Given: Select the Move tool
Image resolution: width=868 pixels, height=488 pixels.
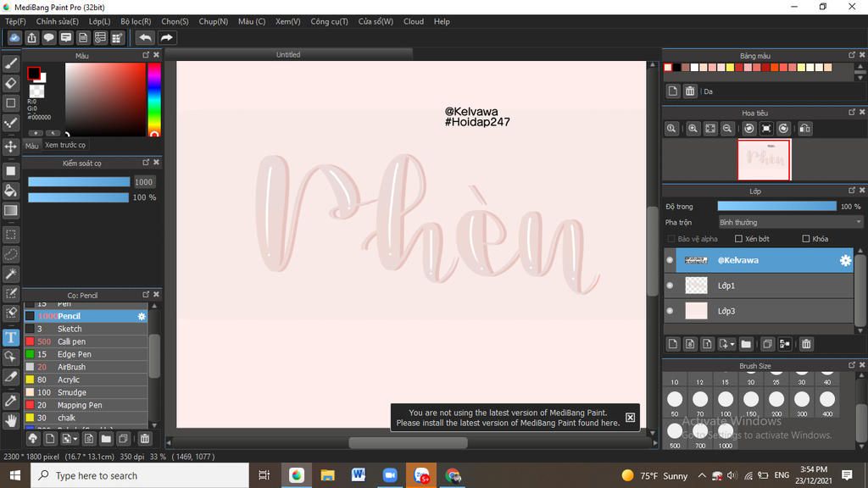Looking at the screenshot, I should 10,147.
